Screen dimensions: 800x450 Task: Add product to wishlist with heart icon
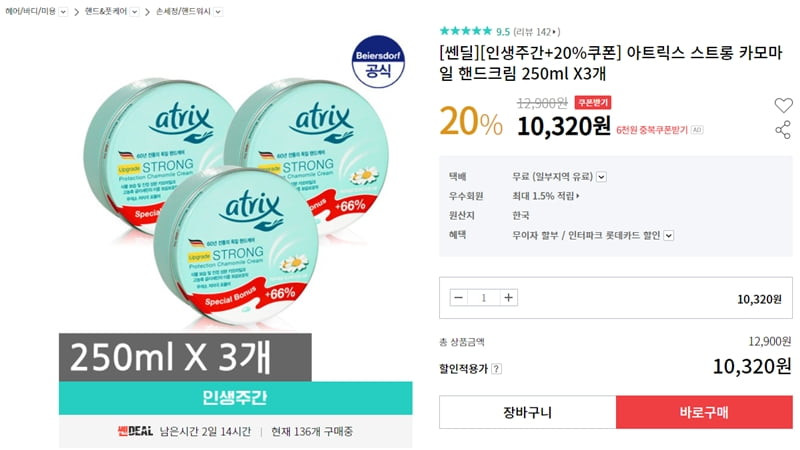pyautogui.click(x=783, y=105)
